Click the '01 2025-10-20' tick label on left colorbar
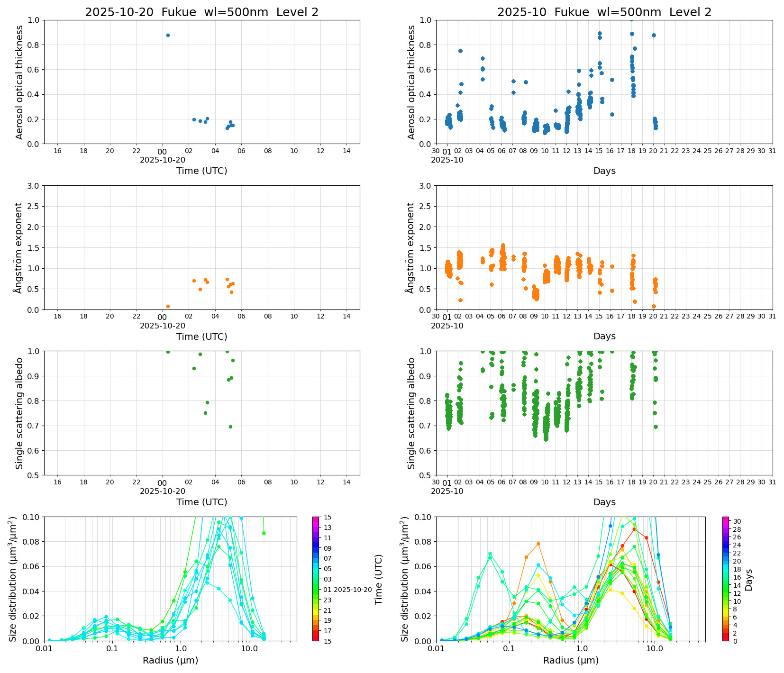 [x=347, y=590]
